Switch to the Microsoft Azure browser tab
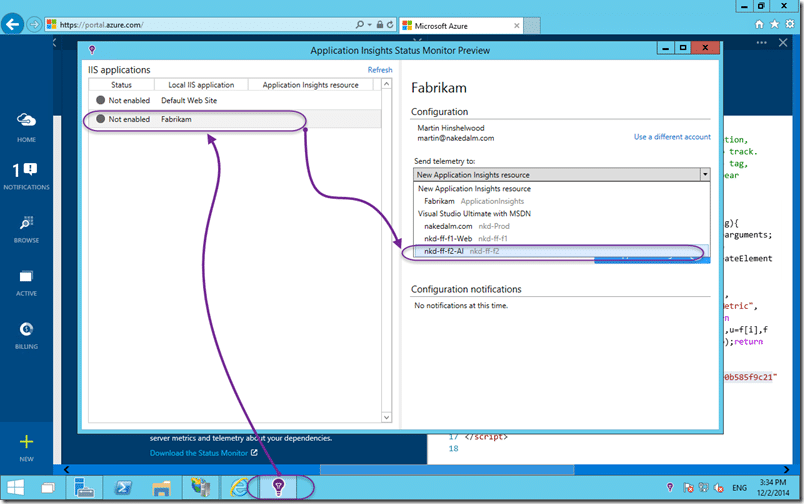804x504 pixels. click(460, 26)
